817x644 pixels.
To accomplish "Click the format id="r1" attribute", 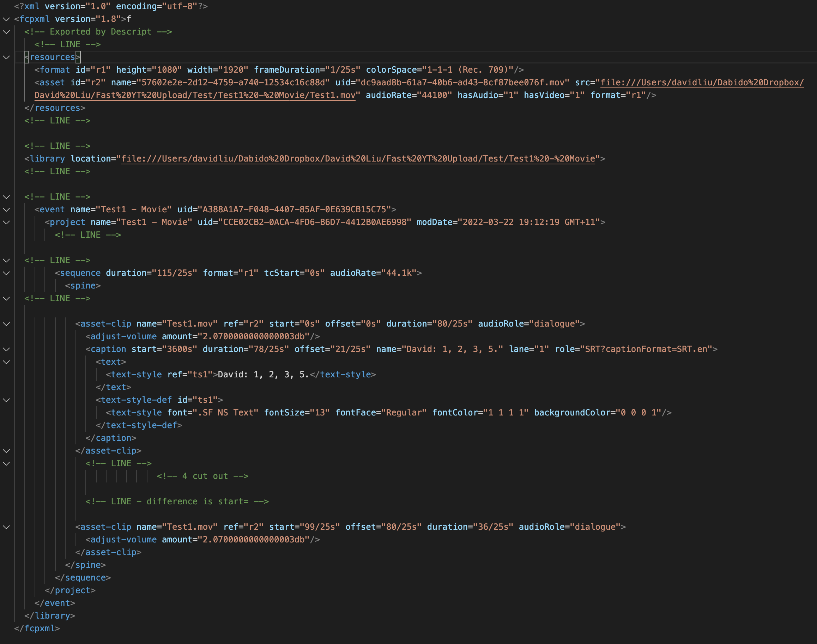I will [x=93, y=70].
